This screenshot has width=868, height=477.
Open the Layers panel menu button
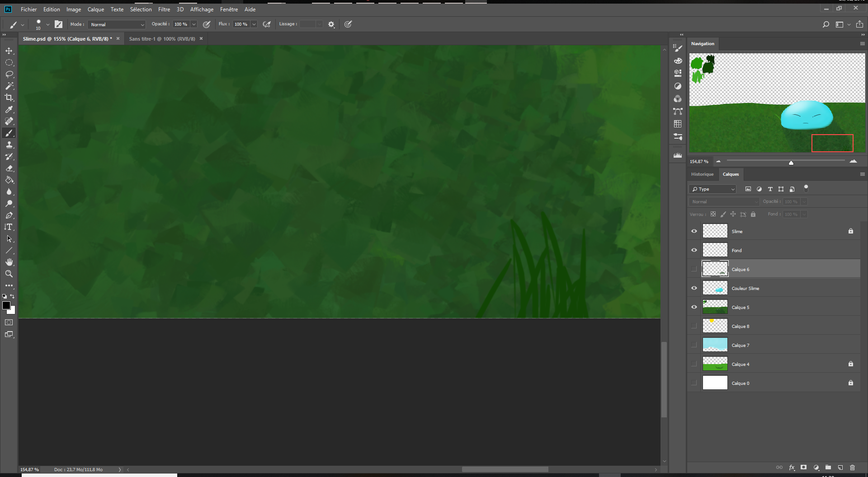pyautogui.click(x=862, y=174)
